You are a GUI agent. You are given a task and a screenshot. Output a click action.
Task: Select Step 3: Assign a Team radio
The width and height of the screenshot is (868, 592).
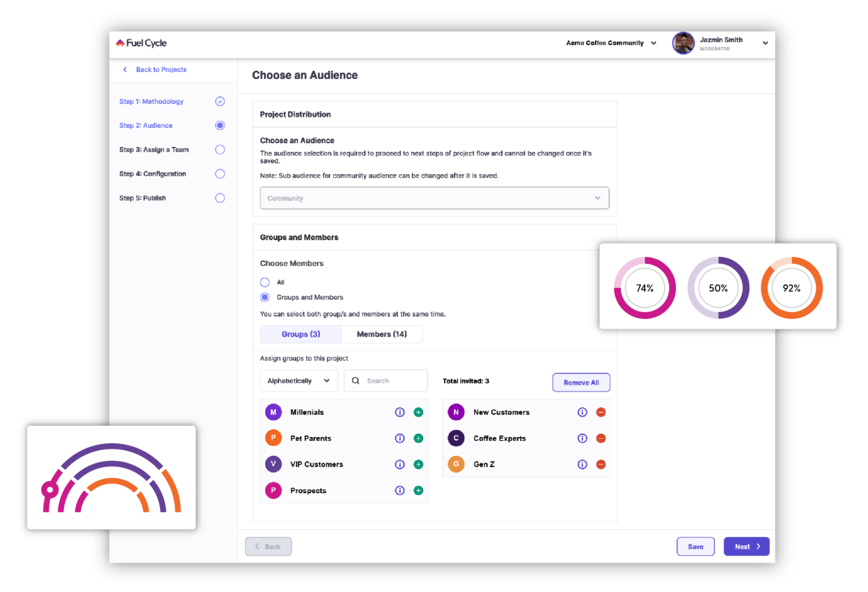point(220,150)
